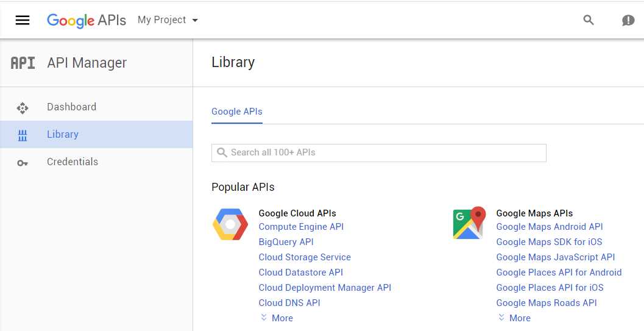Click the search magnifier in header
Image resolution: width=644 pixels, height=331 pixels.
coord(589,20)
